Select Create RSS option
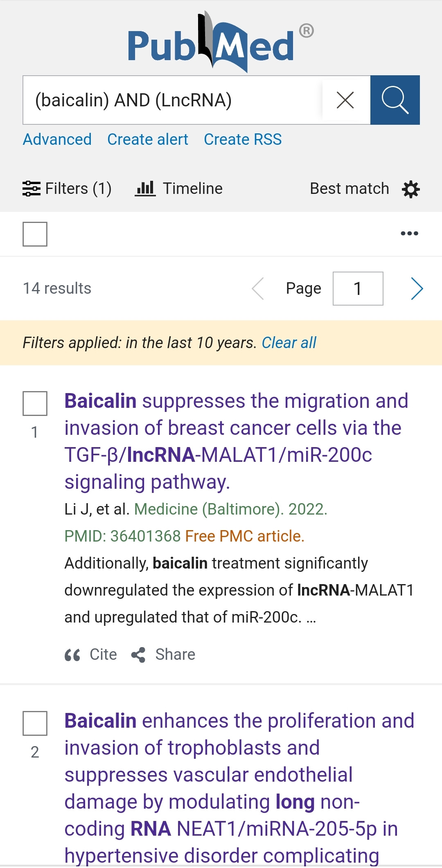This screenshot has width=442, height=868. point(242,139)
